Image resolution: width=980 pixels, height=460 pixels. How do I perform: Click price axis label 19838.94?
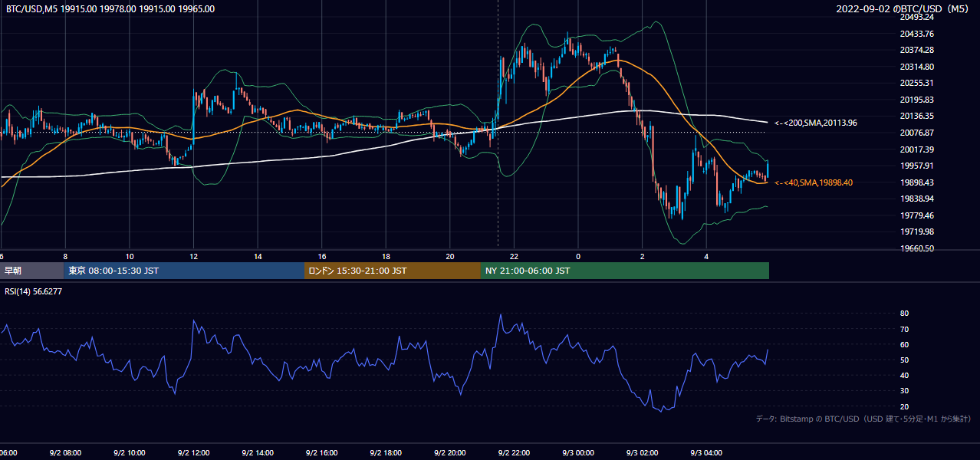pyautogui.click(x=916, y=199)
